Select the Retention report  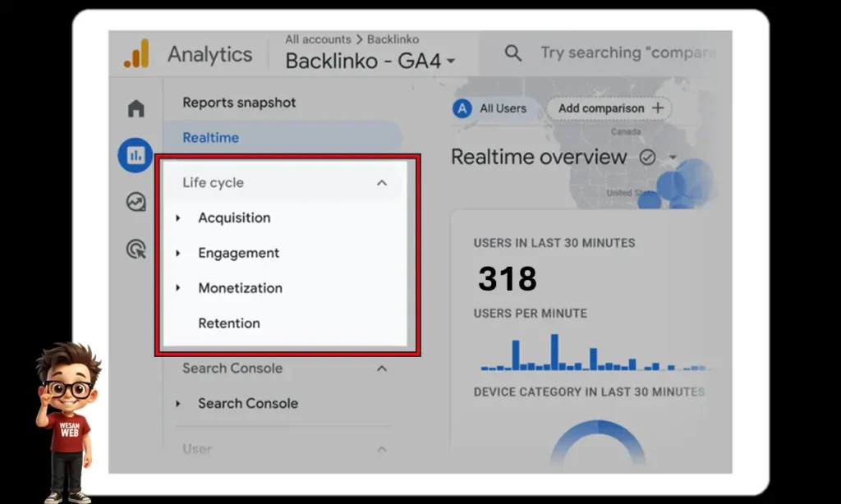(229, 323)
